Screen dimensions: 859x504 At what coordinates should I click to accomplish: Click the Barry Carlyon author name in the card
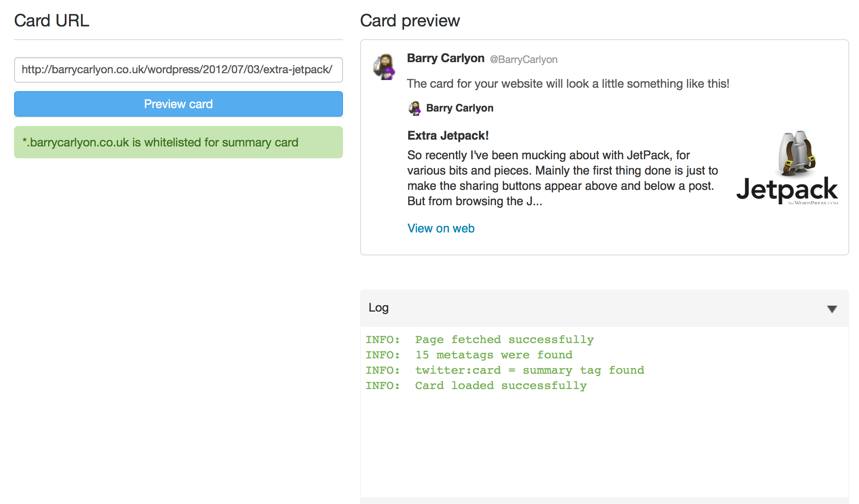click(459, 108)
